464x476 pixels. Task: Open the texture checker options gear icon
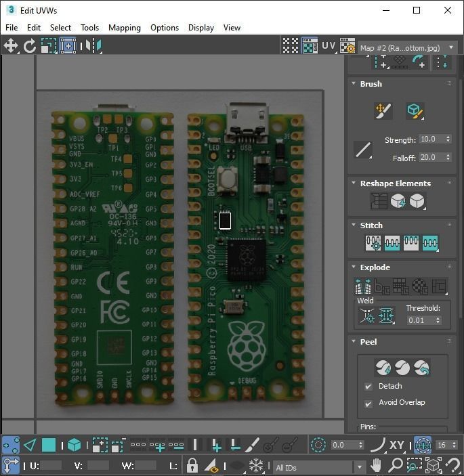(x=347, y=46)
